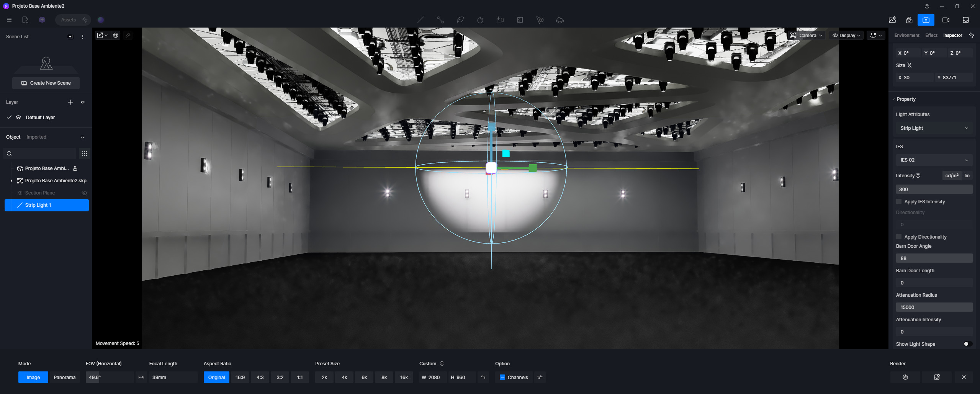Turn on Show Light Shape switch

tap(967, 344)
